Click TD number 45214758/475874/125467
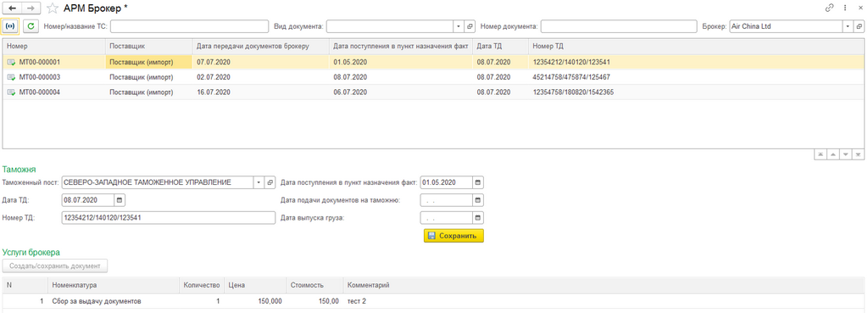This screenshot has width=868, height=313. [571, 77]
